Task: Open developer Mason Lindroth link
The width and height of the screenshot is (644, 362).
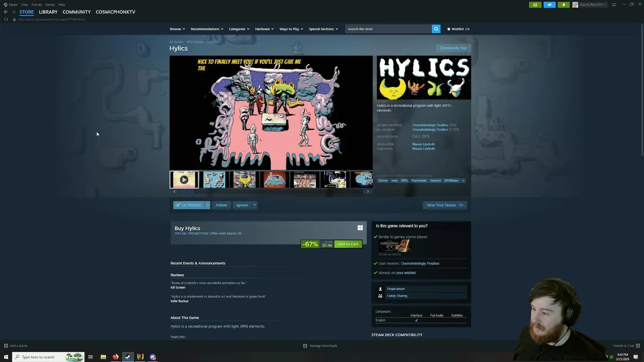Action: pos(424,144)
